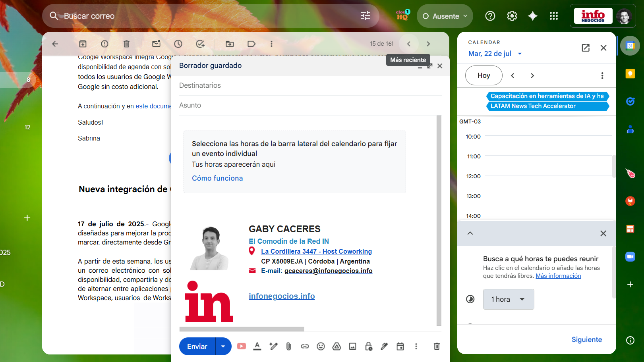Click the compose horizontal scrollbar
This screenshot has width=644, height=362.
click(242, 329)
